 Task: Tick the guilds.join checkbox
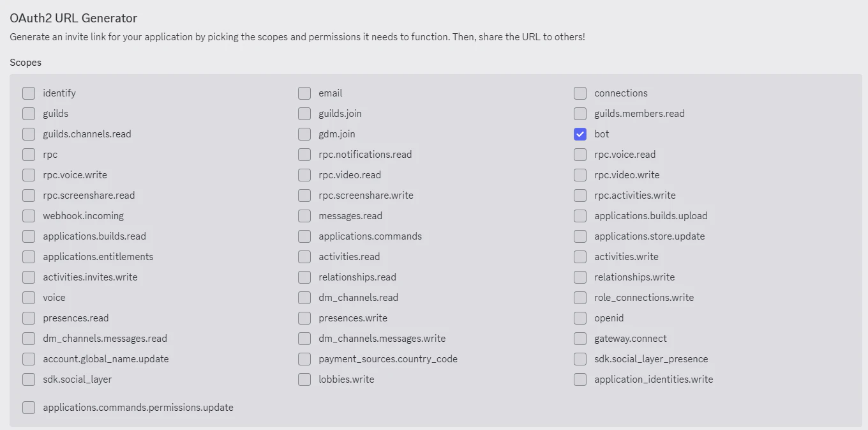(304, 114)
